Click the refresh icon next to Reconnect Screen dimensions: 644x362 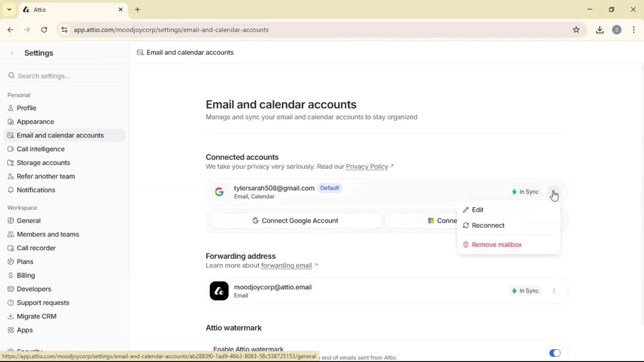(x=466, y=226)
